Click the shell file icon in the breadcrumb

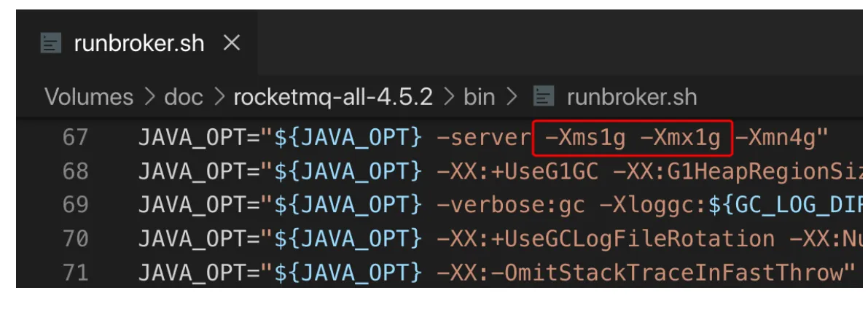coord(544,96)
